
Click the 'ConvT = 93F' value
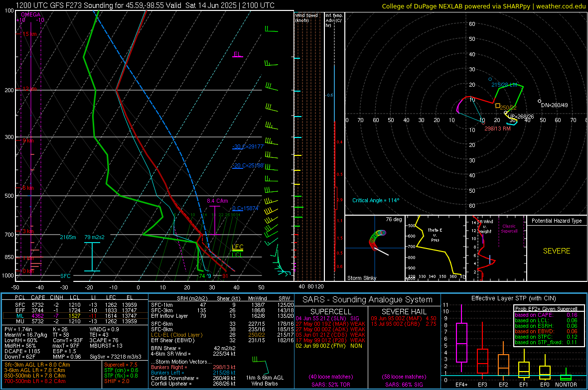67,341
